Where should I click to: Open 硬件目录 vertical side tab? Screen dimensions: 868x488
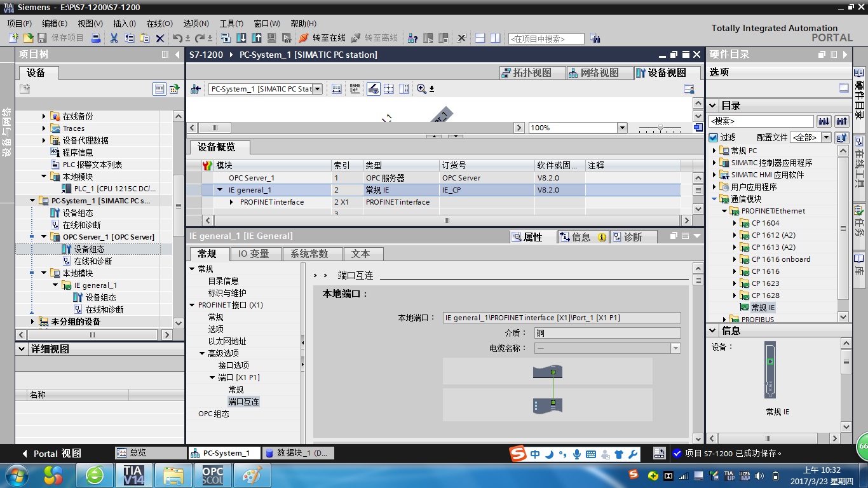860,98
